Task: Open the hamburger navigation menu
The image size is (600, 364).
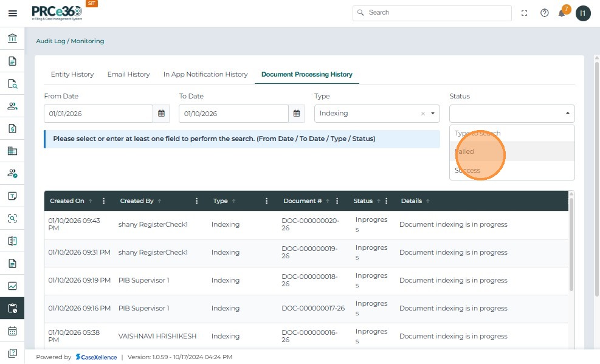Action: point(12,13)
